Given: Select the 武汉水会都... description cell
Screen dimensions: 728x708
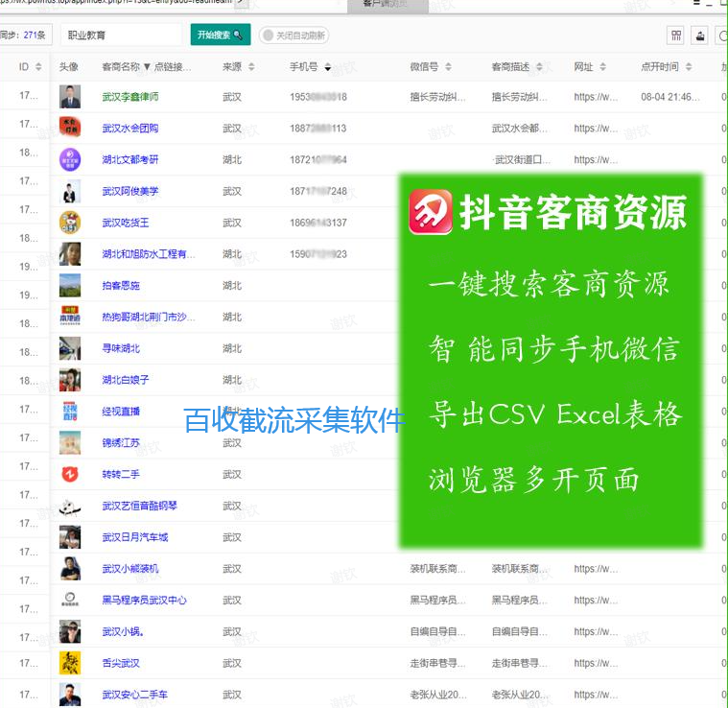Looking at the screenshot, I should click(520, 129).
